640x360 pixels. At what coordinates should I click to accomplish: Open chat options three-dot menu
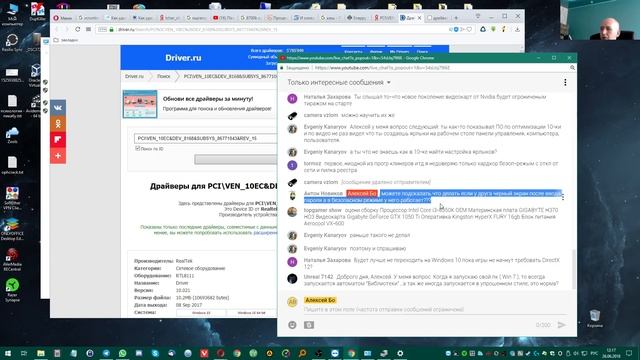point(565,82)
